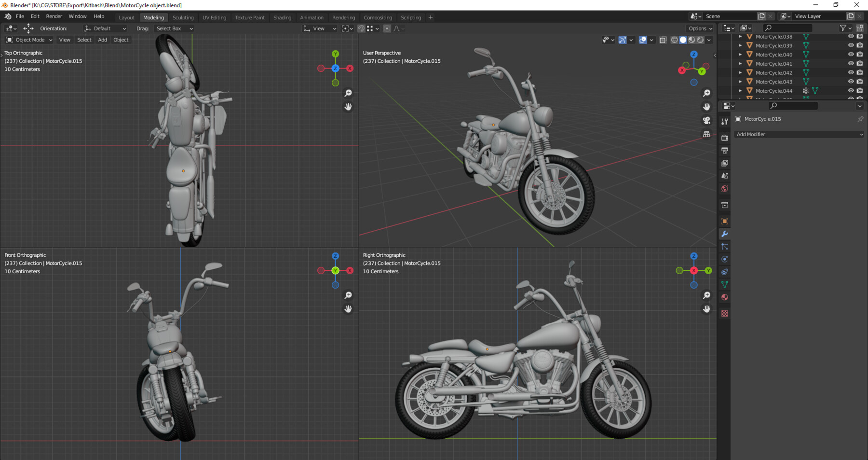Screen dimensions: 868x460
Task: Hide MotorCycle.040 in the viewport
Action: pos(851,55)
